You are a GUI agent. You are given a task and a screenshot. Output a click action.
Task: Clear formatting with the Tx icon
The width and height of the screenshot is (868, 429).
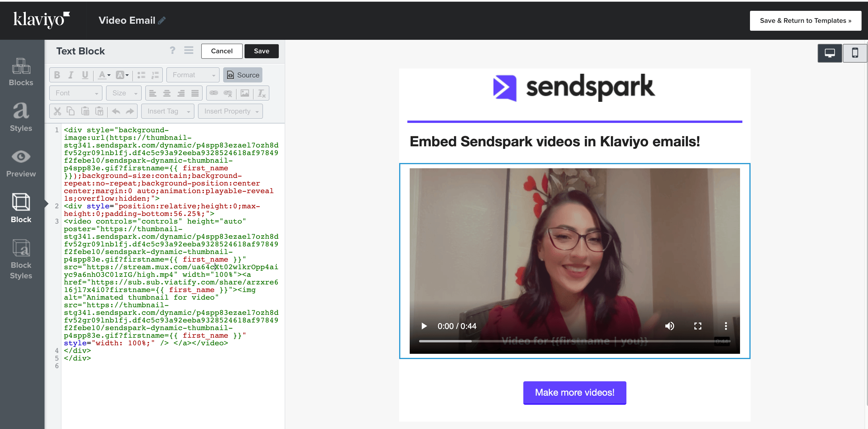[x=262, y=93]
